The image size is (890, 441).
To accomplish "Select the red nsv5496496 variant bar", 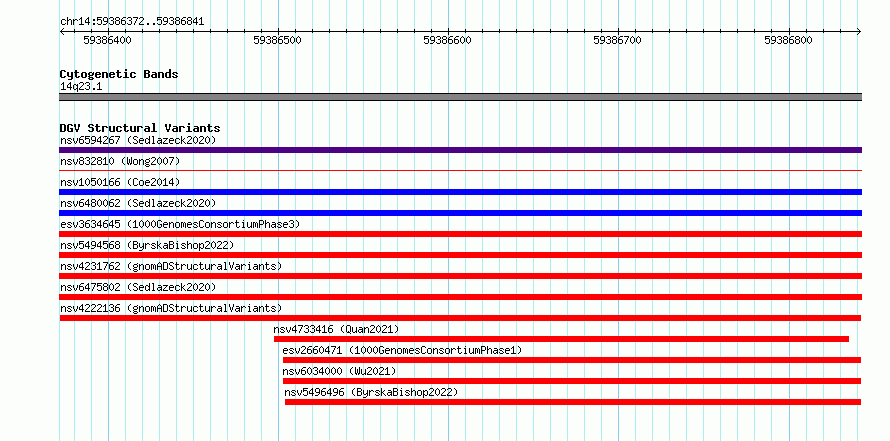I will (x=573, y=402).
